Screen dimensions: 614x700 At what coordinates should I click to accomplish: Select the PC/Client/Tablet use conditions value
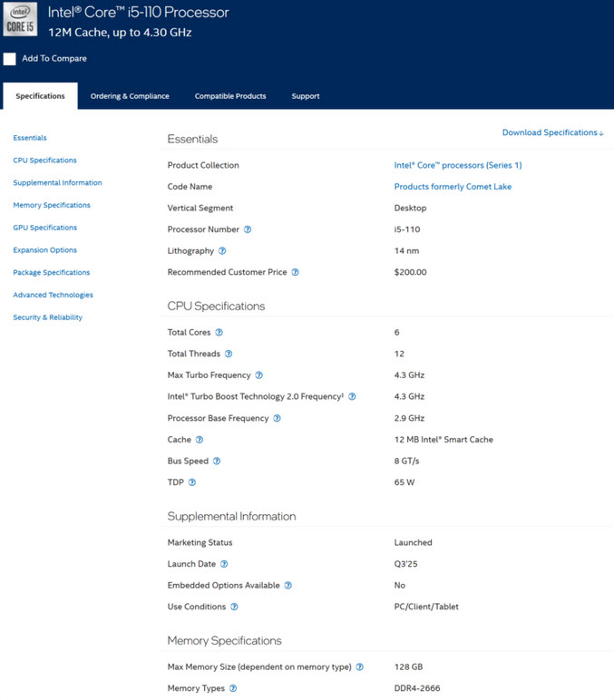(x=426, y=608)
